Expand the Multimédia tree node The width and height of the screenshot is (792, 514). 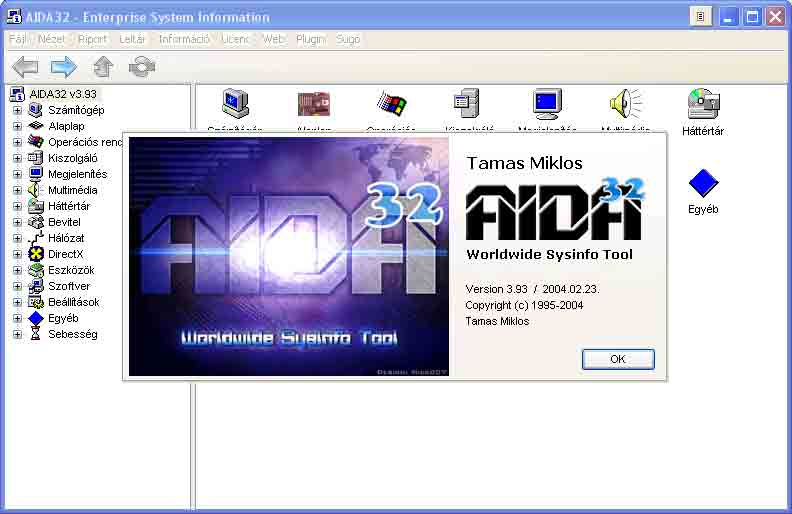click(x=17, y=190)
